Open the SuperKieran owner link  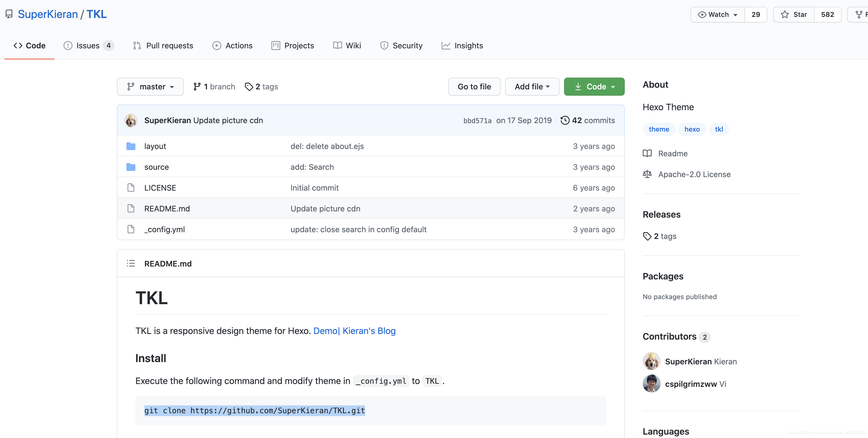click(x=48, y=14)
